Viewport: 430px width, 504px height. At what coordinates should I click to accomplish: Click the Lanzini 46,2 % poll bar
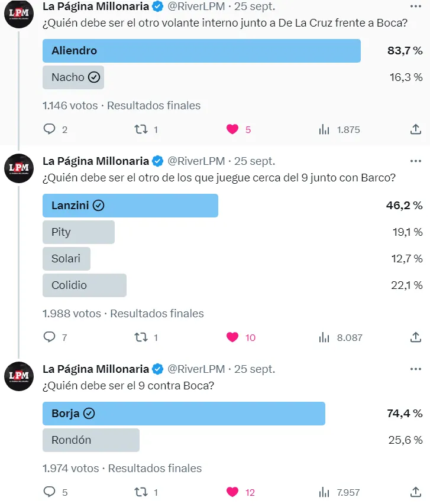130,206
